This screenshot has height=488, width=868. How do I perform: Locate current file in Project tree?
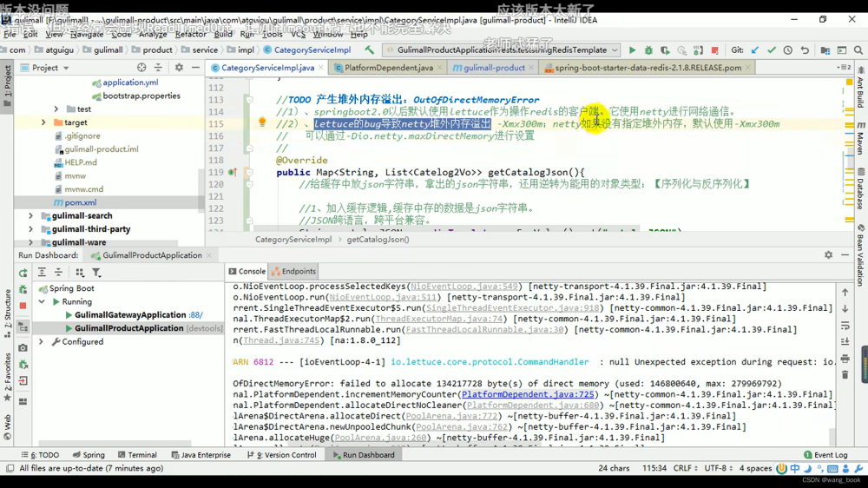[x=141, y=68]
